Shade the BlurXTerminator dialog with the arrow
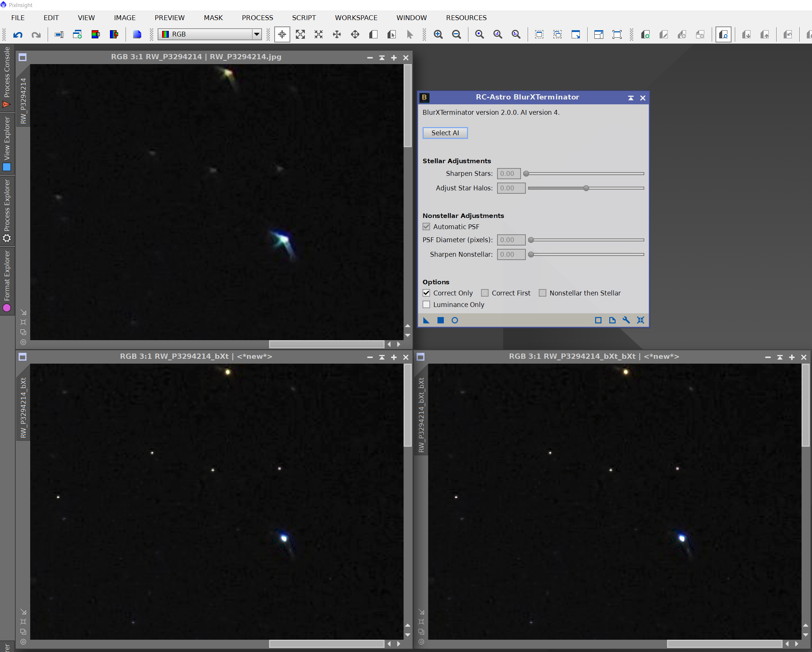Image resolution: width=812 pixels, height=652 pixels. [631, 98]
